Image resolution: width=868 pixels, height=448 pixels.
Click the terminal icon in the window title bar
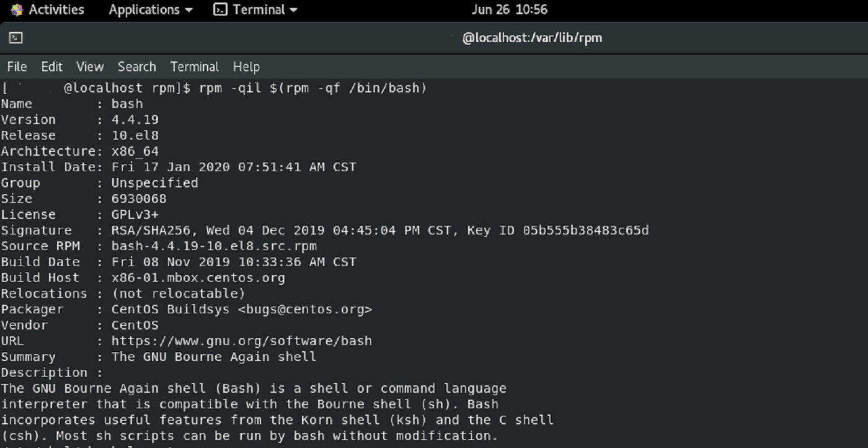tap(16, 38)
